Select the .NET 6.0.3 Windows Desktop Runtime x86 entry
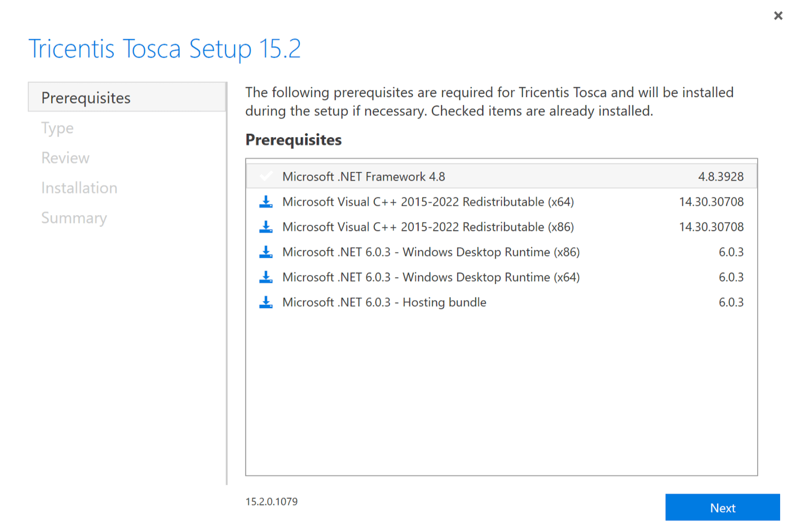The width and height of the screenshot is (796, 532). [447, 252]
